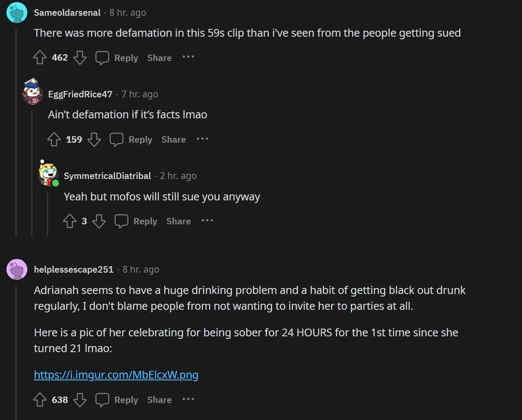This screenshot has width=522, height=420.
Task: Open the options menu on EggFriedRice47's comment
Action: [202, 139]
